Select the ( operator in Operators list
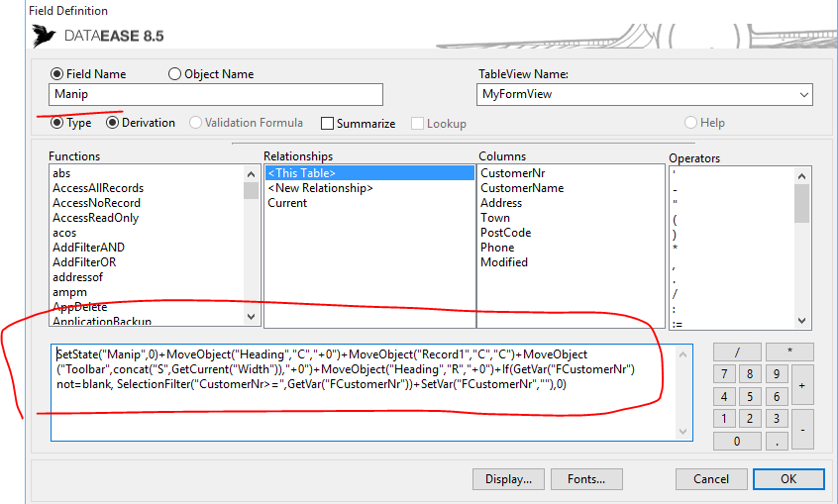 675,219
